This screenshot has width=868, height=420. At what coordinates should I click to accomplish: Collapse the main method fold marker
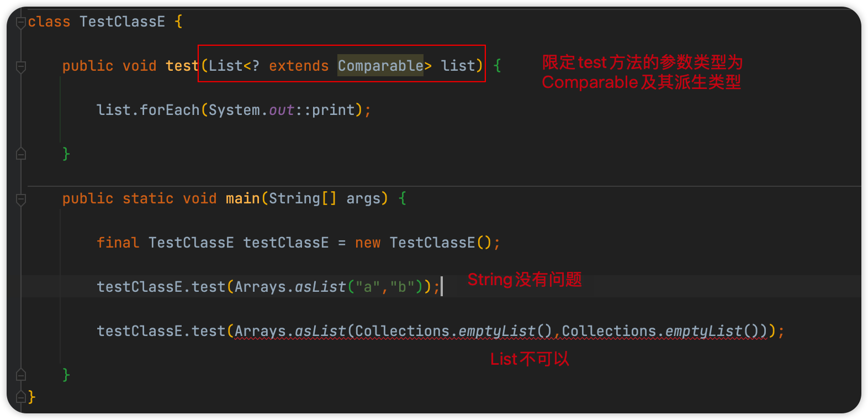[x=21, y=200]
